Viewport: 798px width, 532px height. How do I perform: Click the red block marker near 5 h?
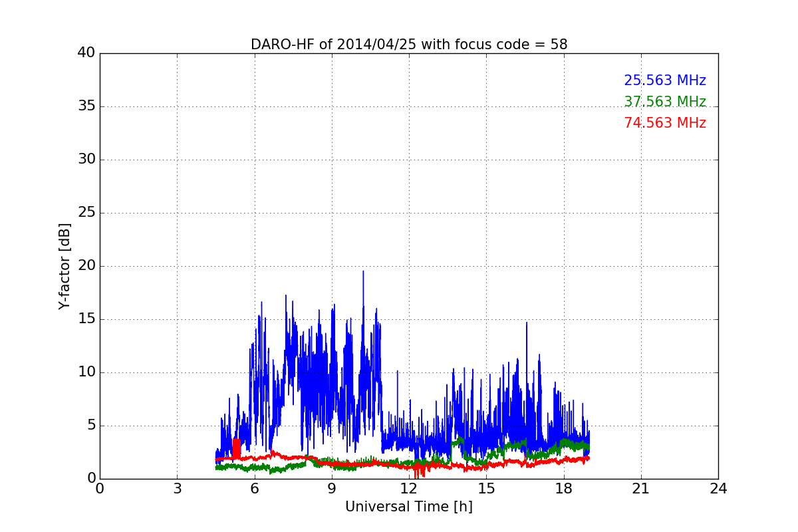236,448
